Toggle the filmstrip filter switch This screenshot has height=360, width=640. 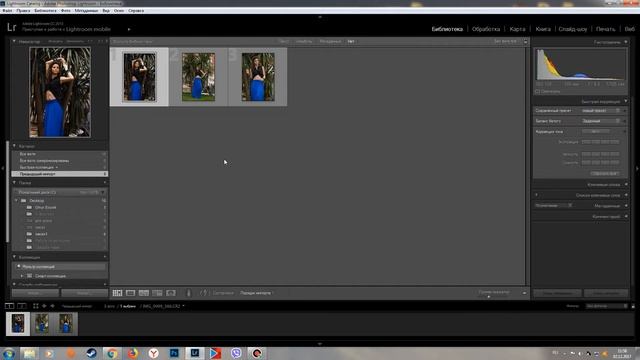633,306
